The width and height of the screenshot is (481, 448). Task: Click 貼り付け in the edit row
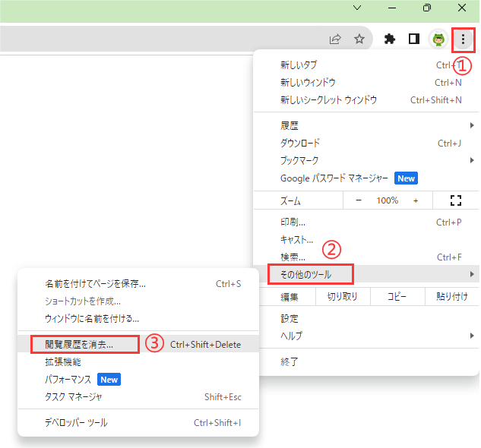tap(452, 297)
